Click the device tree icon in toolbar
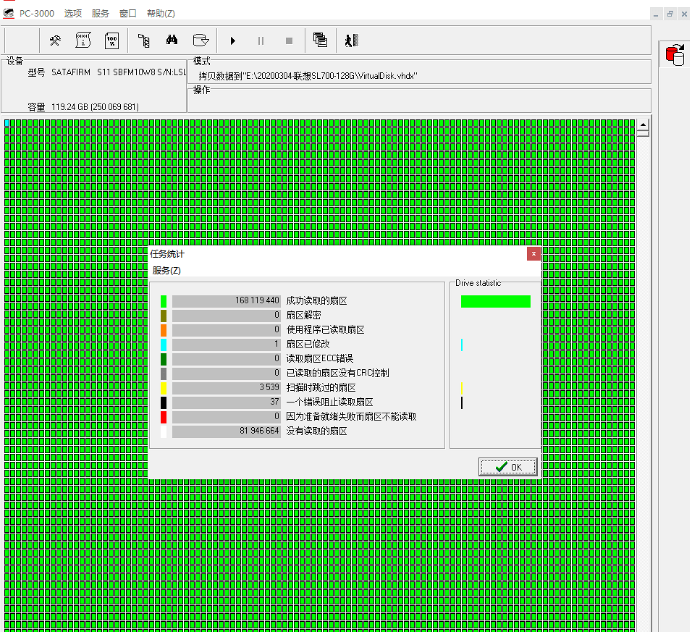This screenshot has width=690, height=632. [143, 40]
